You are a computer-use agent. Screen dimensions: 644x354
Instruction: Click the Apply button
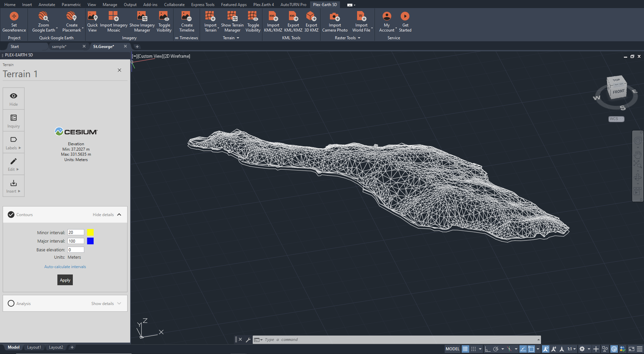[65, 280]
